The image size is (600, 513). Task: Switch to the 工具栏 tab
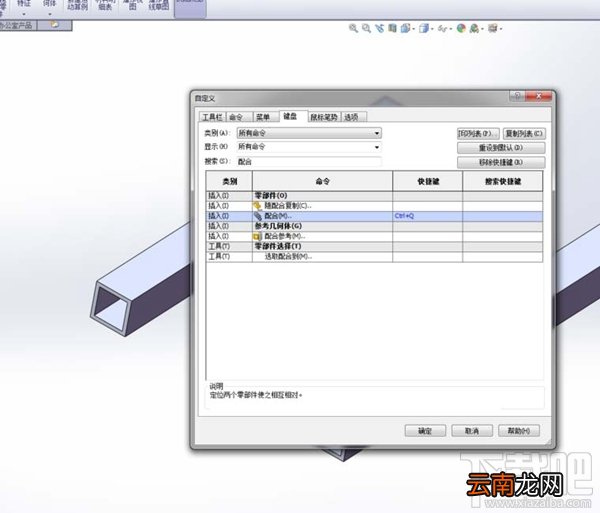(x=212, y=117)
